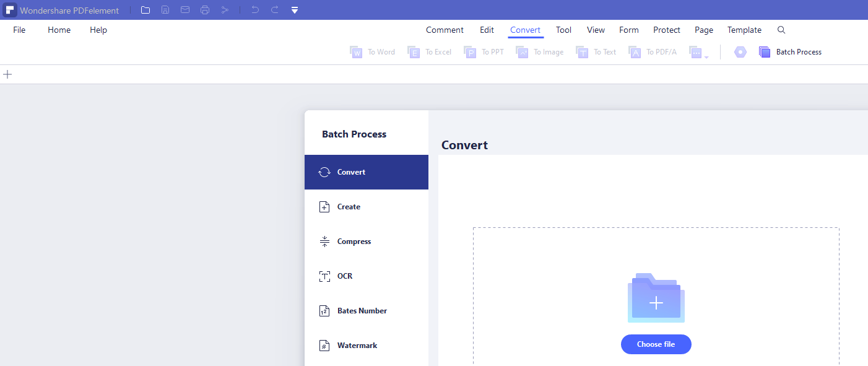Convert the PDF to Image
This screenshot has height=366, width=868.
pyautogui.click(x=540, y=52)
